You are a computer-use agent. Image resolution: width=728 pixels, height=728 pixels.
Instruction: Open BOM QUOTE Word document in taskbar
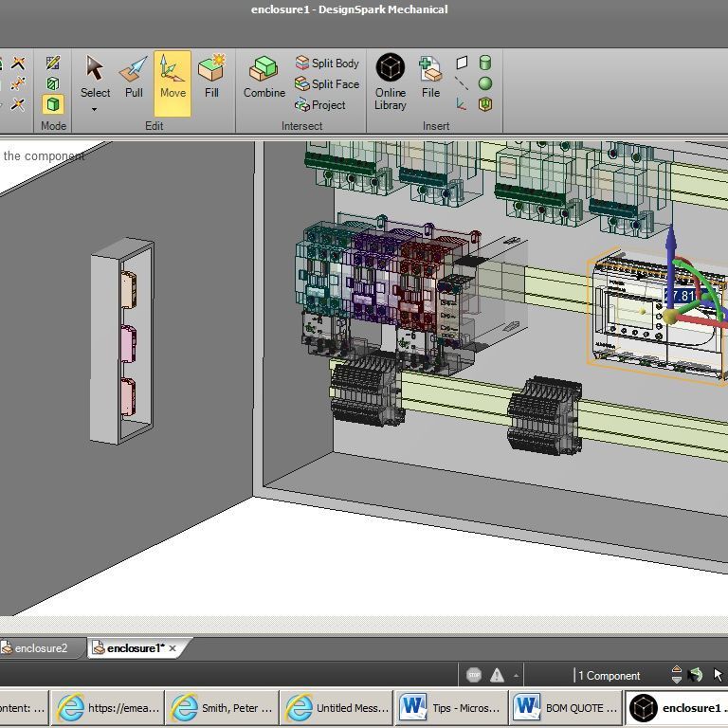pos(566,708)
